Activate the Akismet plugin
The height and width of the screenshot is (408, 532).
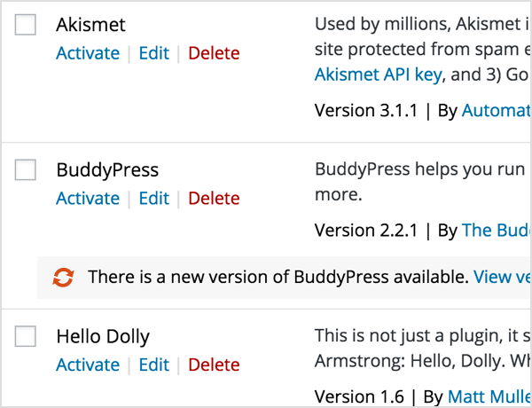(88, 53)
